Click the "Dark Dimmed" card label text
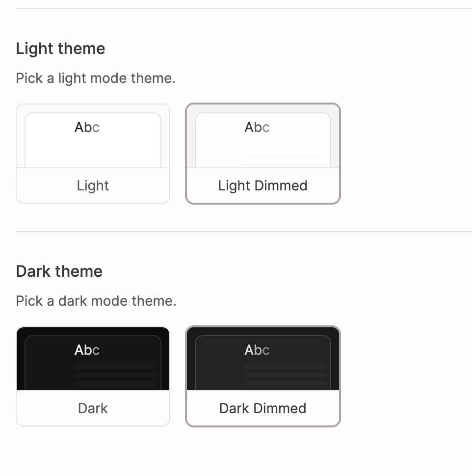 pos(262,408)
